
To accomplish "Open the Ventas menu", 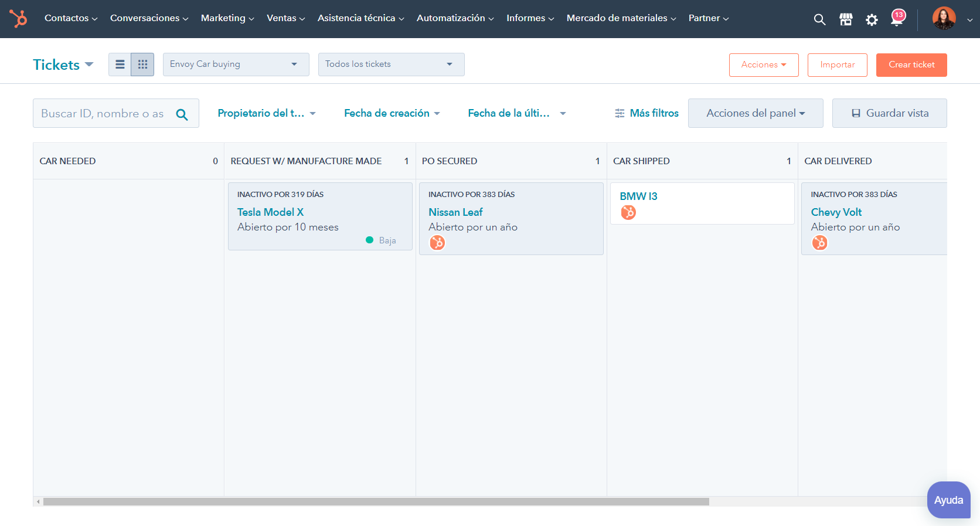I will click(x=286, y=18).
